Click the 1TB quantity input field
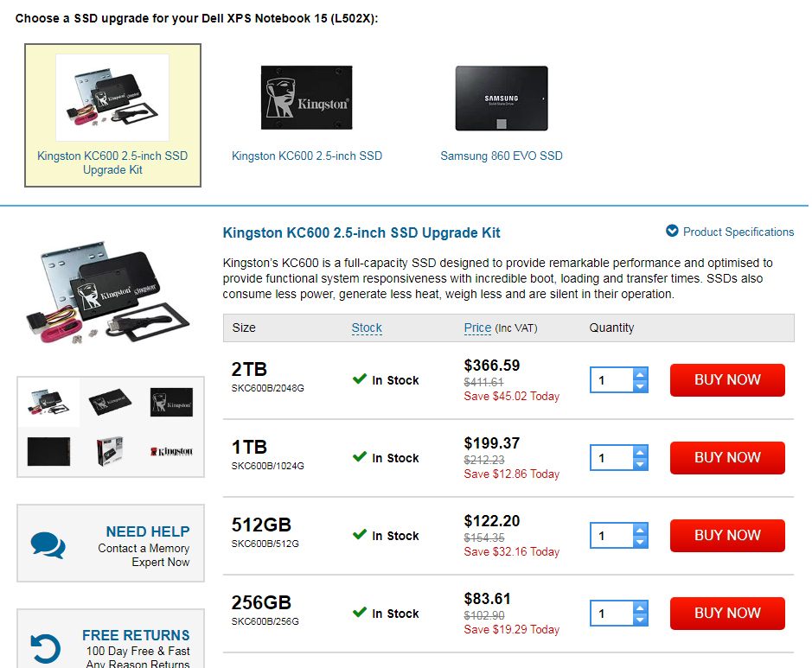This screenshot has width=812, height=668. (x=612, y=458)
